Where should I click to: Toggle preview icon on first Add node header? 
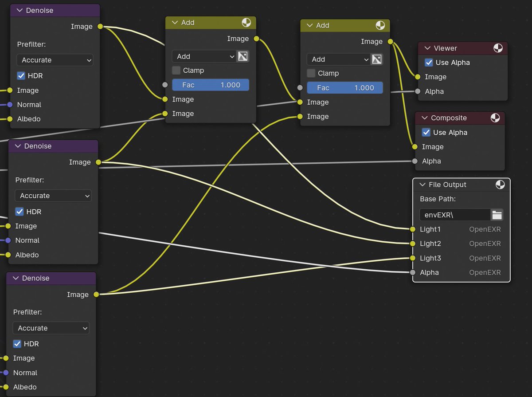coord(246,23)
